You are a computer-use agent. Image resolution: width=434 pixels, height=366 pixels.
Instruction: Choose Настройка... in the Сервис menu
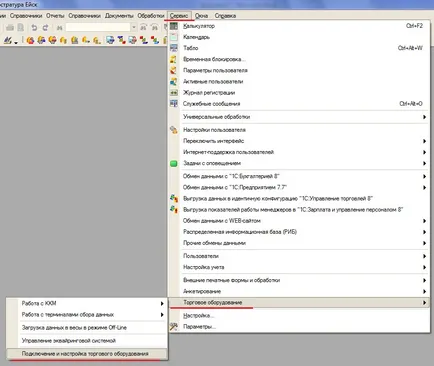point(299,316)
